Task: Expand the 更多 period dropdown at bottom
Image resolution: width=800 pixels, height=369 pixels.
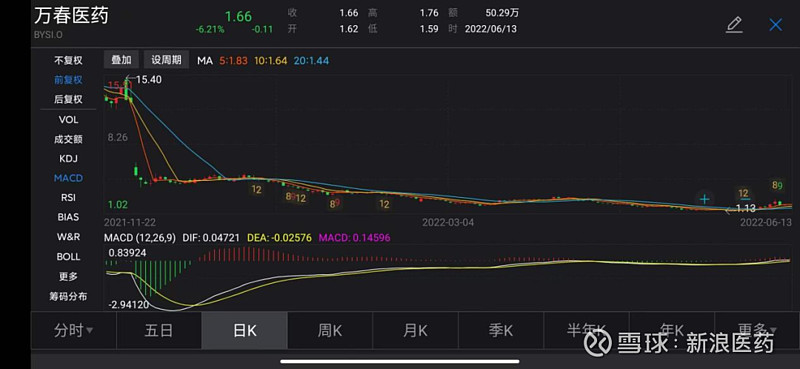Action: point(757,330)
